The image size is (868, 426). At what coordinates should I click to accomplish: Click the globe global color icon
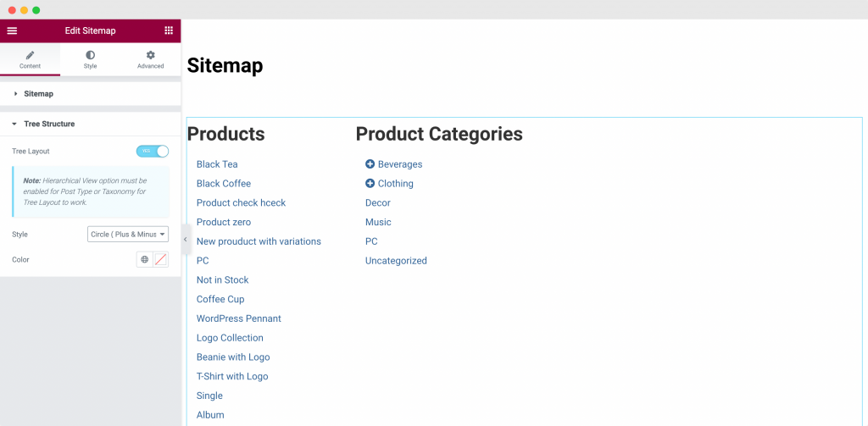144,259
